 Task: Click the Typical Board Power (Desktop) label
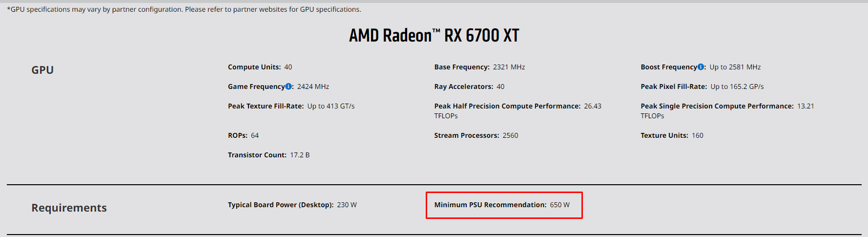pyautogui.click(x=280, y=205)
